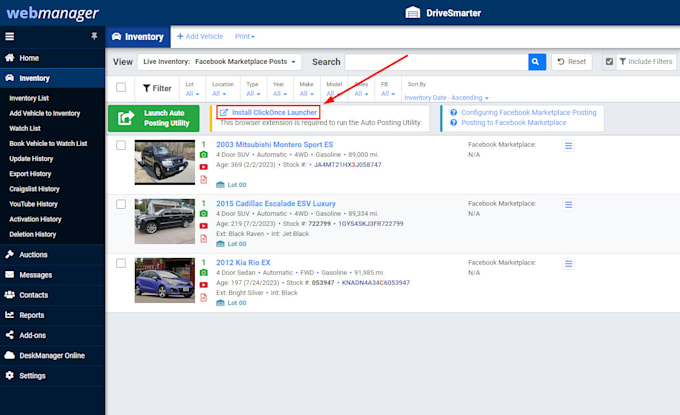Select the checkbox for Mitsubishi Montero Sport
The image size is (680, 415).
[121, 145]
